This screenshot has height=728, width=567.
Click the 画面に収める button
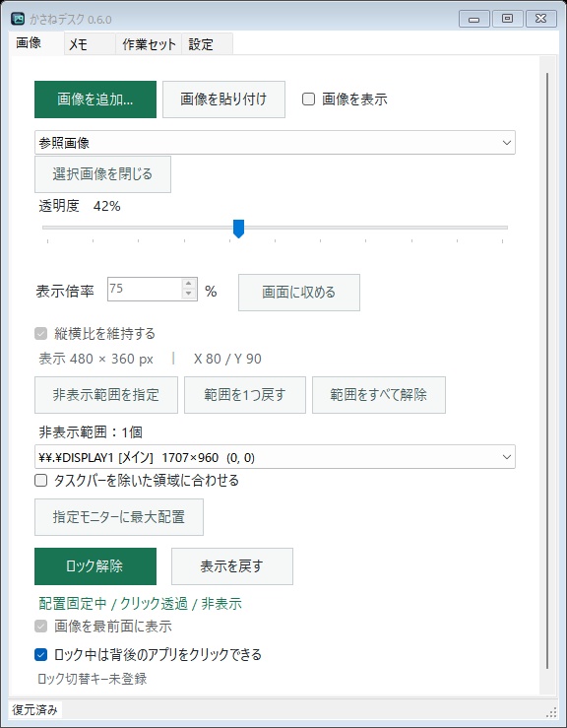pyautogui.click(x=299, y=293)
